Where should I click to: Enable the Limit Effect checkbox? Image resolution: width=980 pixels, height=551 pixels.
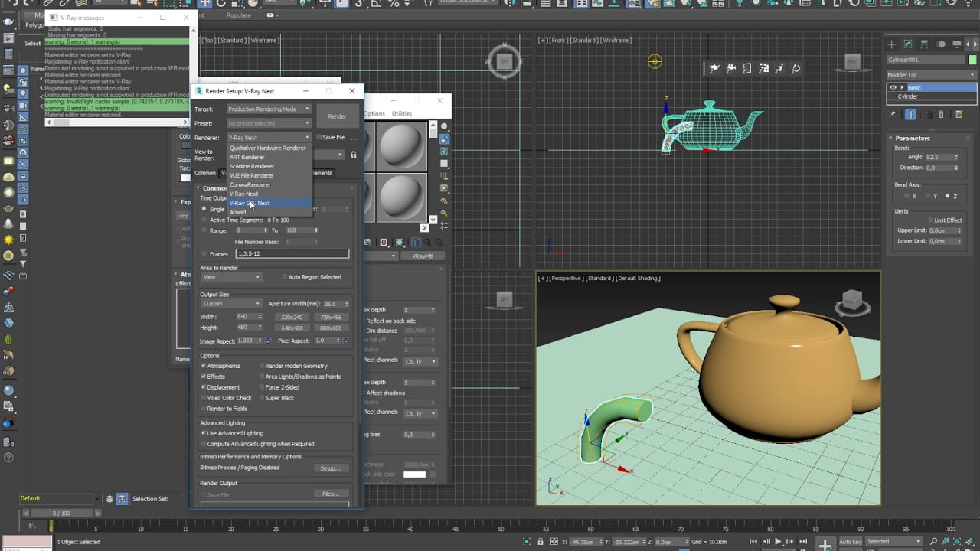point(929,220)
